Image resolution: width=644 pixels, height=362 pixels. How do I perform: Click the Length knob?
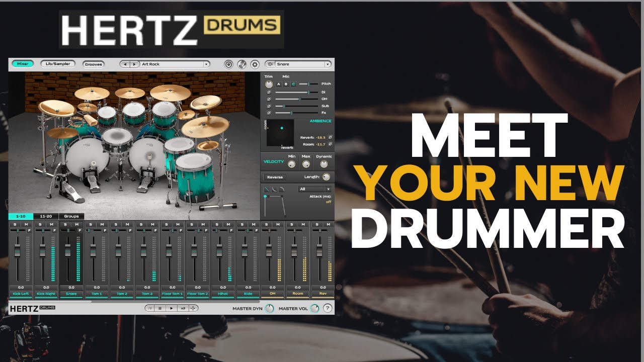pos(327,177)
